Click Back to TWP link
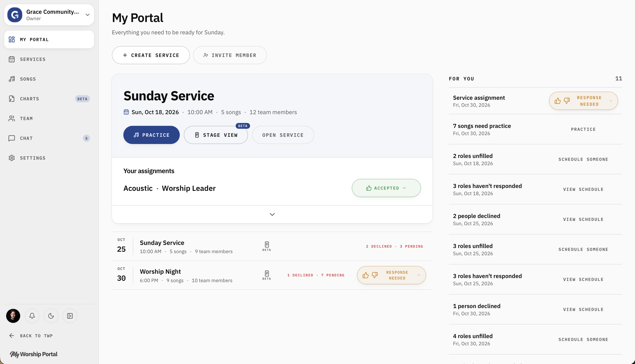The image size is (635, 364). (31, 336)
